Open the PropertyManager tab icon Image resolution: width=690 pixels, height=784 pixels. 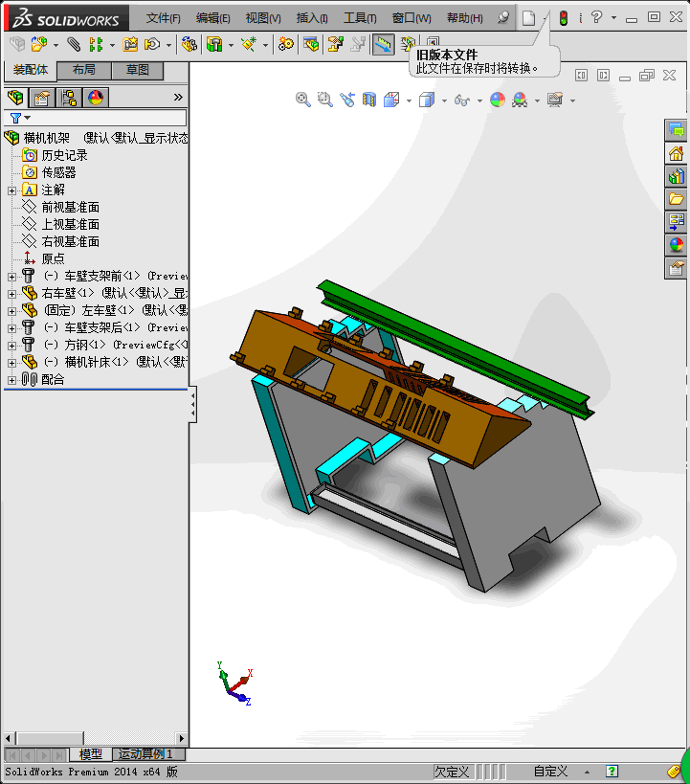(x=42, y=98)
